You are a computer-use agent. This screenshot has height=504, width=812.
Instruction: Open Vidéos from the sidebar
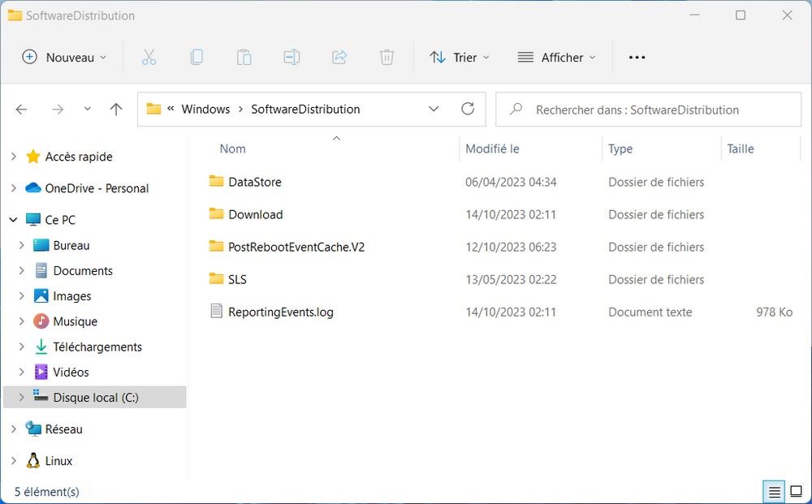(71, 372)
